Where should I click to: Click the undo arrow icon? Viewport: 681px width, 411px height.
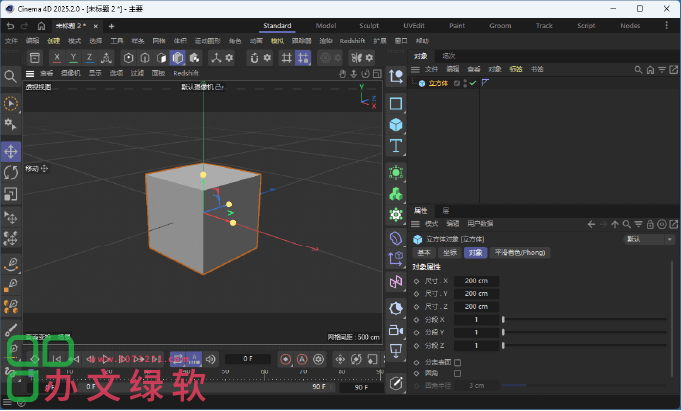10,26
